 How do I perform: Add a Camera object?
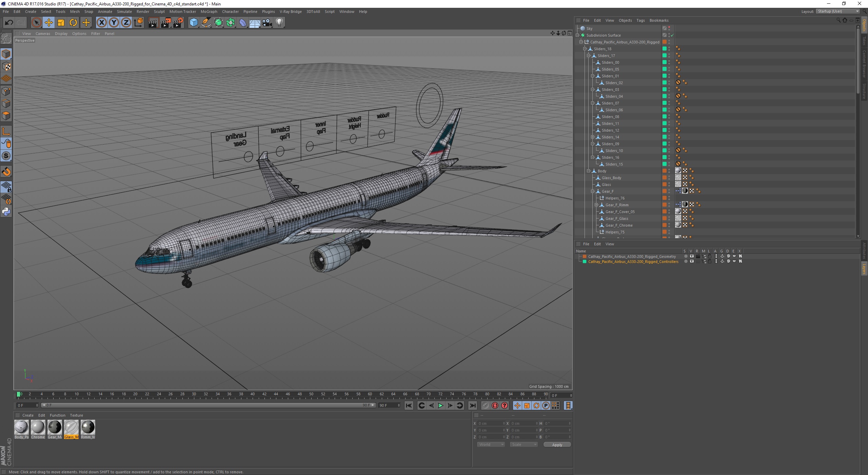(x=267, y=23)
